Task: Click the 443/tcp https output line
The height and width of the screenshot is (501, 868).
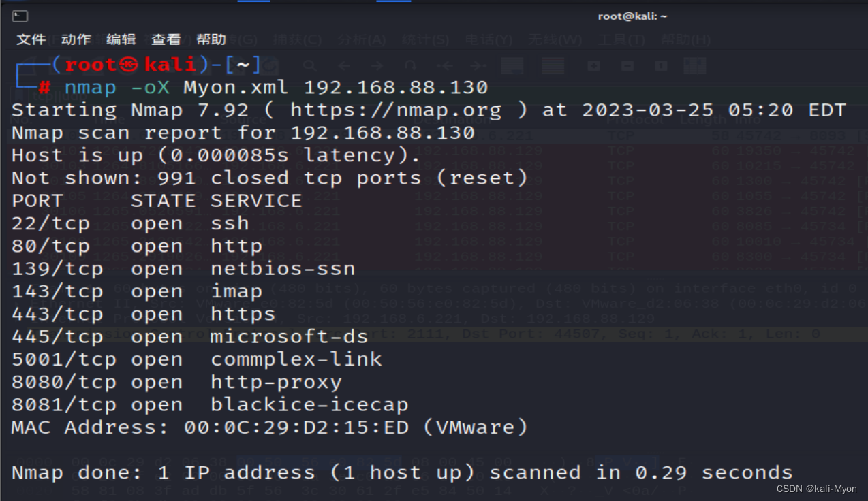Action: coord(143,314)
